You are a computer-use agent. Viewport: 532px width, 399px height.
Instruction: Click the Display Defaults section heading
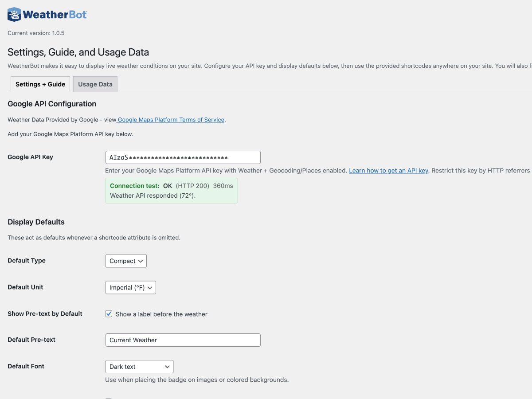[x=36, y=222]
